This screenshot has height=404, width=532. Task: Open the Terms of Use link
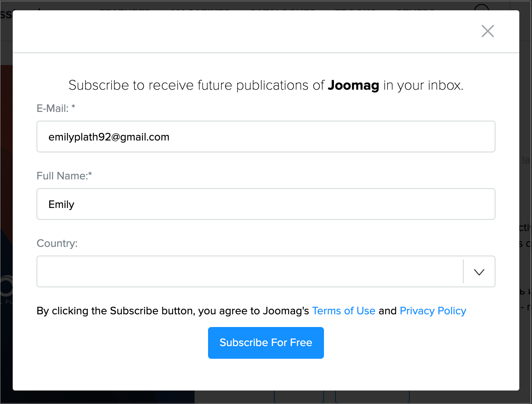point(343,311)
